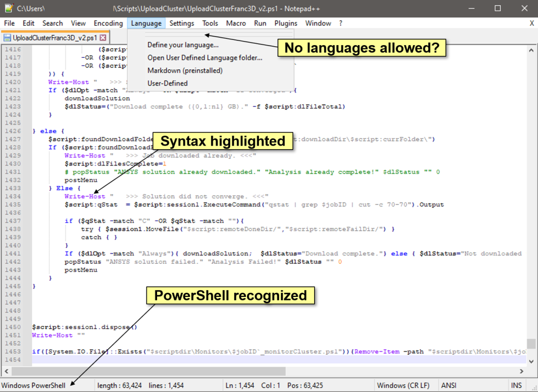The image size is (538, 392).
Task: Click the save-state disk icon on file tab
Action: point(7,38)
